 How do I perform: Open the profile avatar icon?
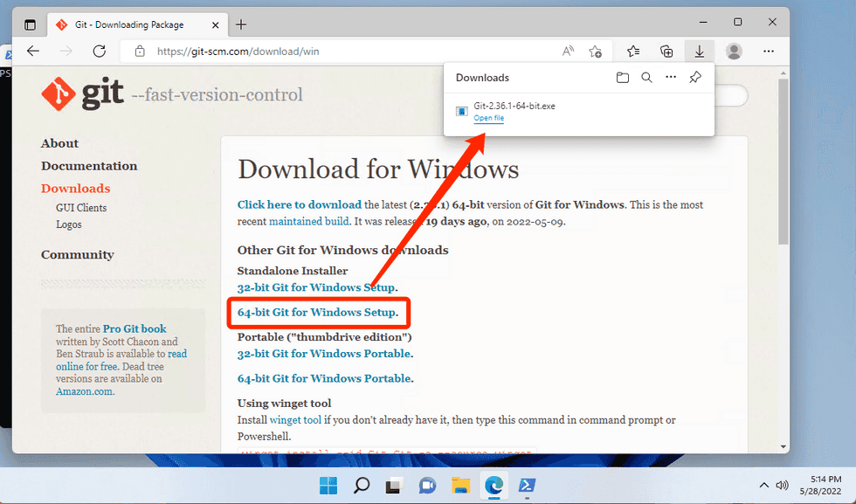pyautogui.click(x=735, y=52)
